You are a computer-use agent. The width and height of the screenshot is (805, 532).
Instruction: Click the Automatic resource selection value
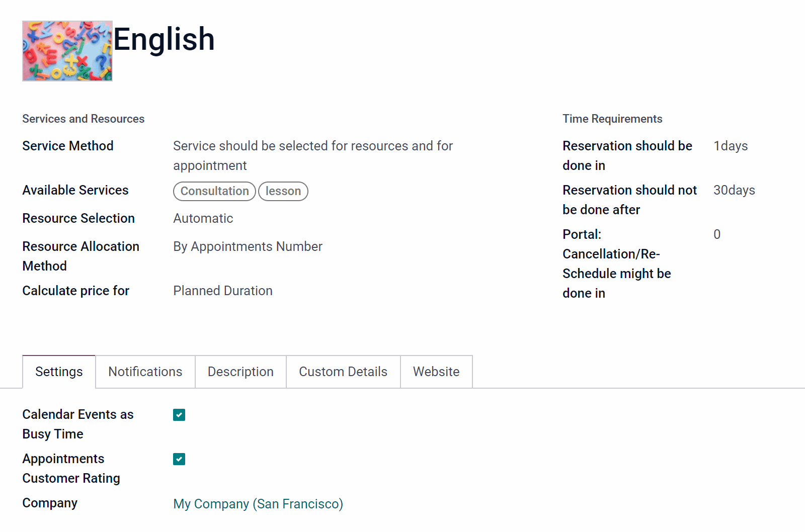point(203,218)
